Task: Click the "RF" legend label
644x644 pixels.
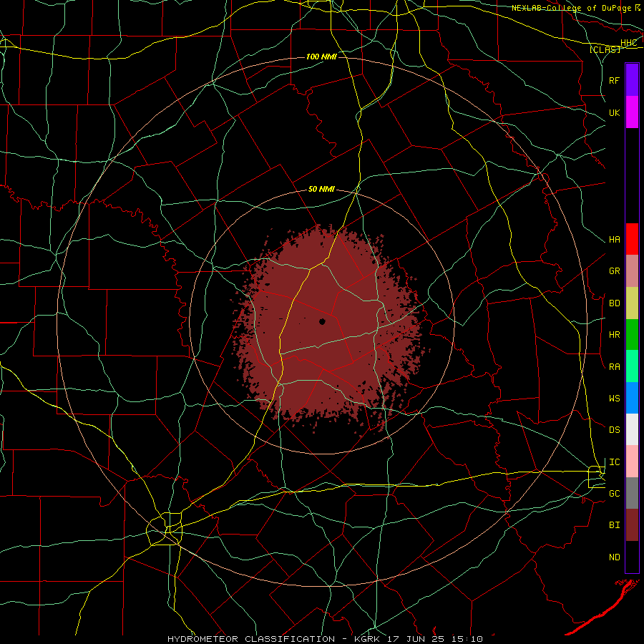Action: point(615,80)
